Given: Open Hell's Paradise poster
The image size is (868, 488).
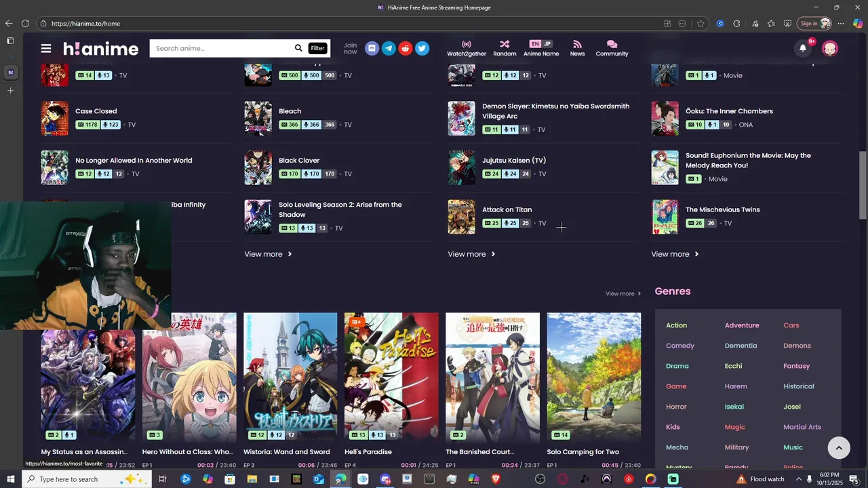Looking at the screenshot, I should point(391,378).
